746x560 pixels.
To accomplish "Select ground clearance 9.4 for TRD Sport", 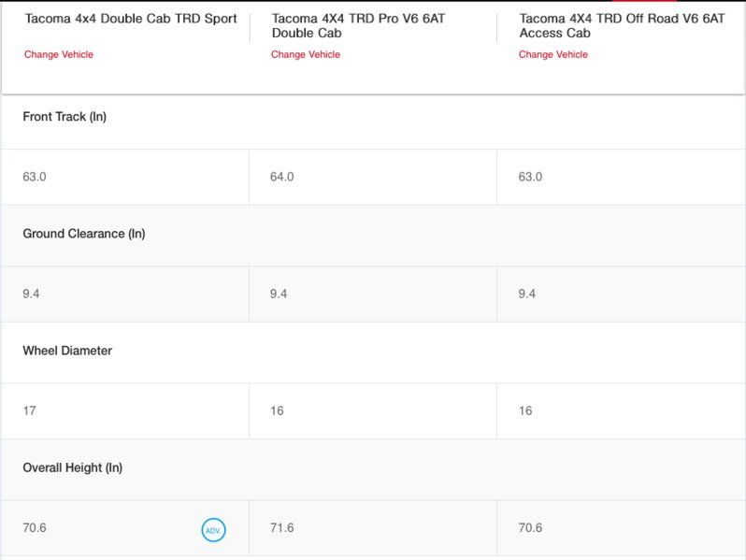I will [31, 294].
